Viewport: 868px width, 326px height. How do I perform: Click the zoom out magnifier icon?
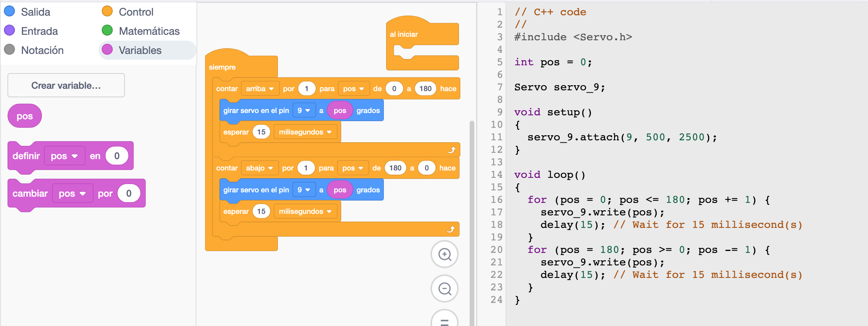point(444,289)
